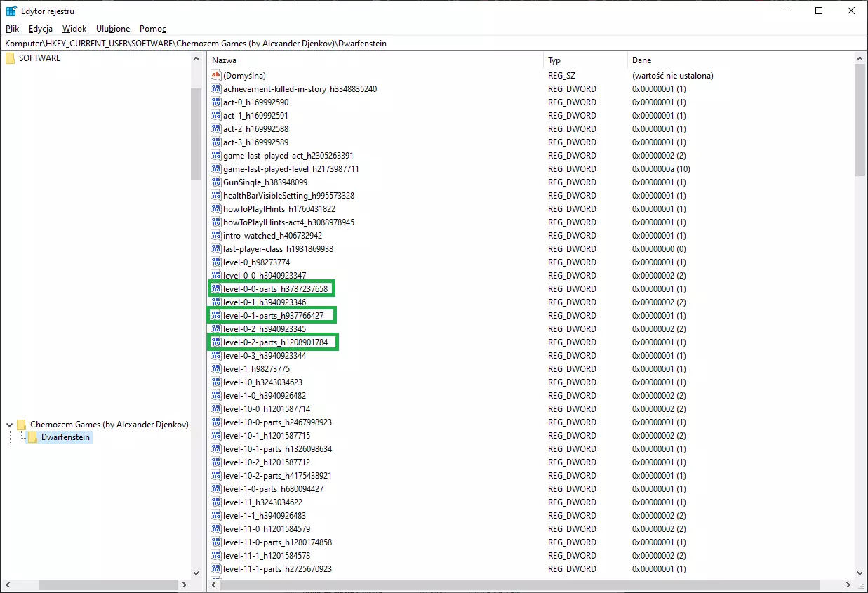This screenshot has height=593, width=868.
Task: Click the DWORD icon of level-10_h3243034623
Action: pos(216,382)
